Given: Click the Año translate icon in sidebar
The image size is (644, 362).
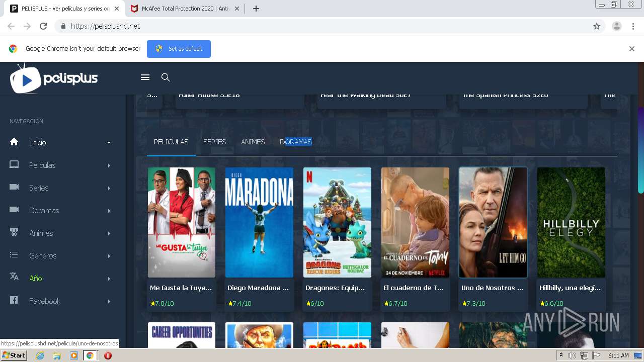Looking at the screenshot, I should 14,277.
